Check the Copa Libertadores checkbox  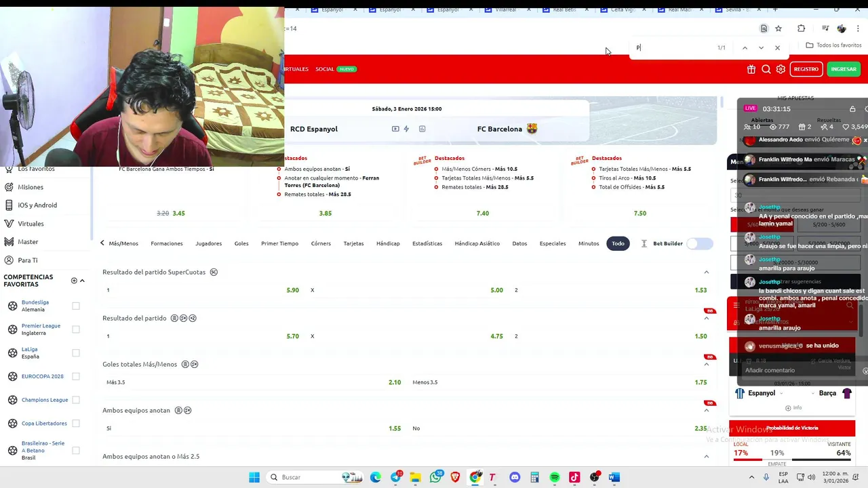(76, 423)
